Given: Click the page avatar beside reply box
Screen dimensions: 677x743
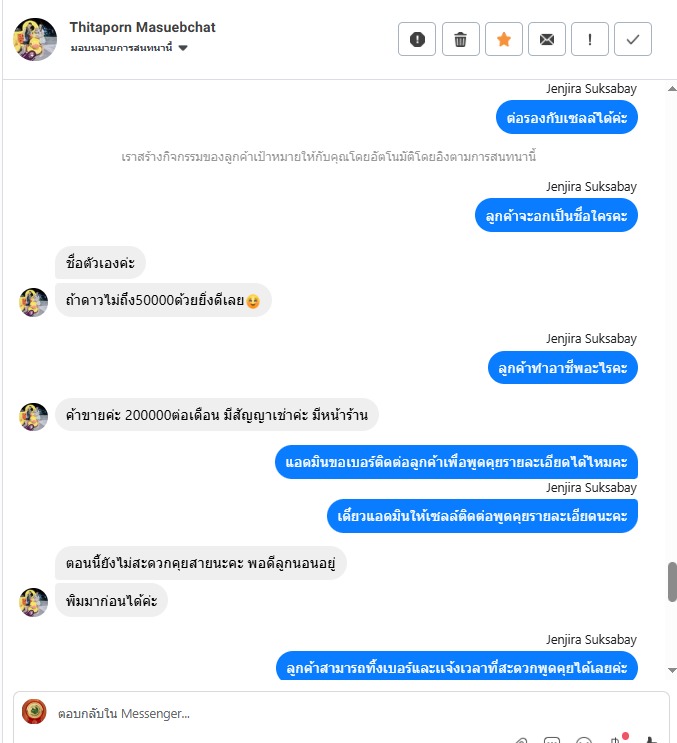Looking at the screenshot, I should point(35,711).
